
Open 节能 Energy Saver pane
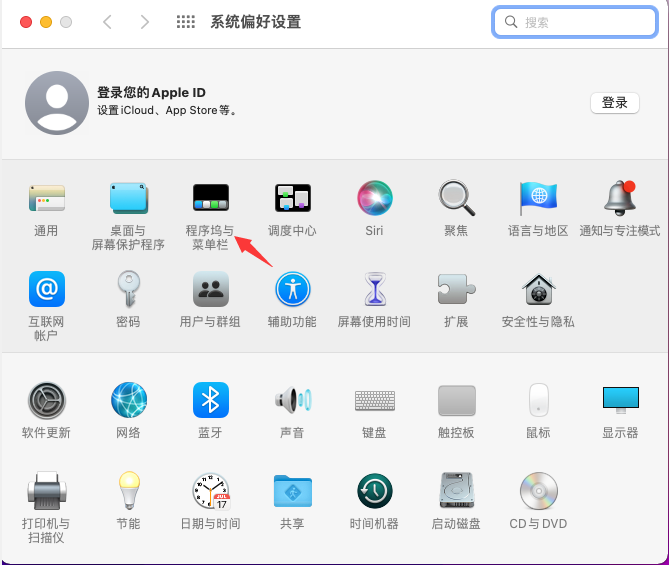click(x=128, y=491)
